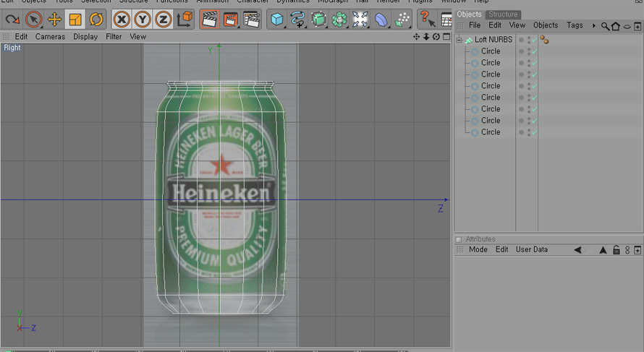Viewport: 644px width, 352px height.
Task: Open viewport Display menu
Action: [x=85, y=37]
